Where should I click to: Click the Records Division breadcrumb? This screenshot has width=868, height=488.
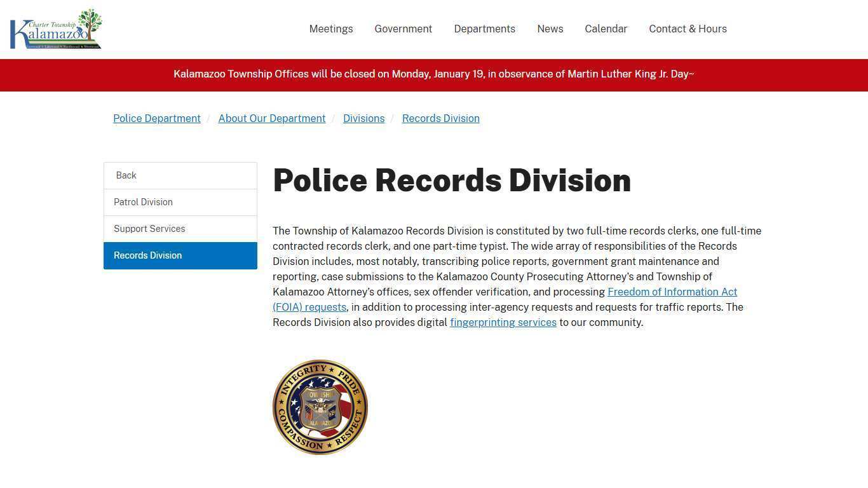[x=440, y=118]
